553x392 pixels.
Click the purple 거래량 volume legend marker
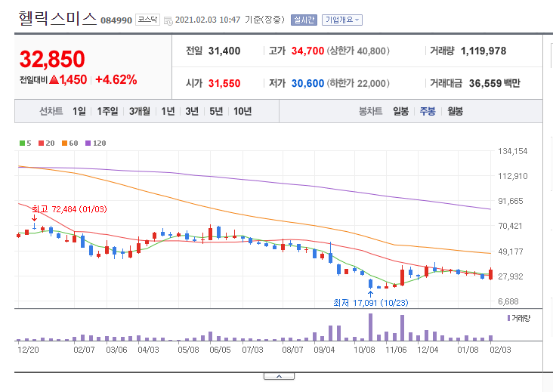[x=508, y=318]
